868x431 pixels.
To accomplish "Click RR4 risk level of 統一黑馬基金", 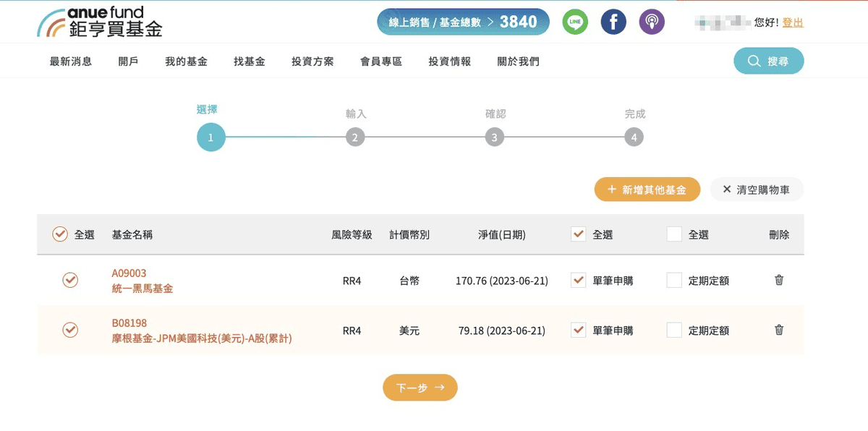I will pyautogui.click(x=352, y=281).
